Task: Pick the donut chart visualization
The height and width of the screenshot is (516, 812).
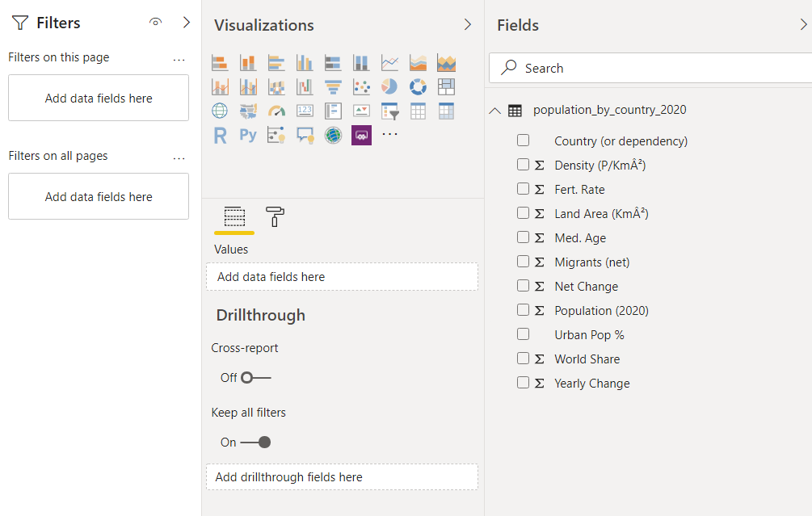Action: (418, 86)
